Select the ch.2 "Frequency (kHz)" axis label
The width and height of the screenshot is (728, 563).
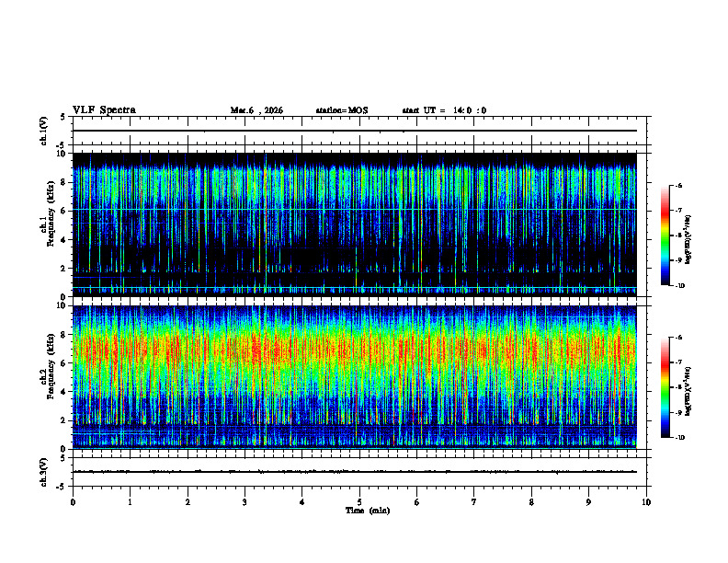pos(51,365)
